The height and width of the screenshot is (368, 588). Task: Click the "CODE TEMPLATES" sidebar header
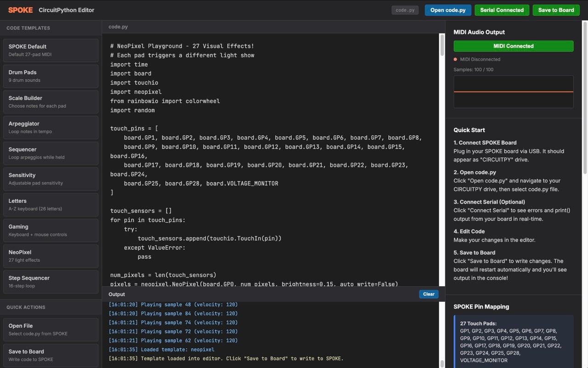(x=28, y=28)
